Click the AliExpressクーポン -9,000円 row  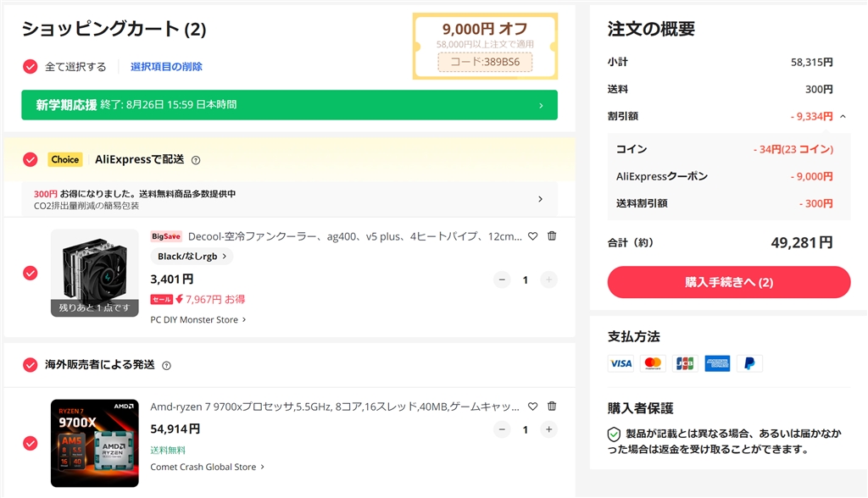click(724, 176)
